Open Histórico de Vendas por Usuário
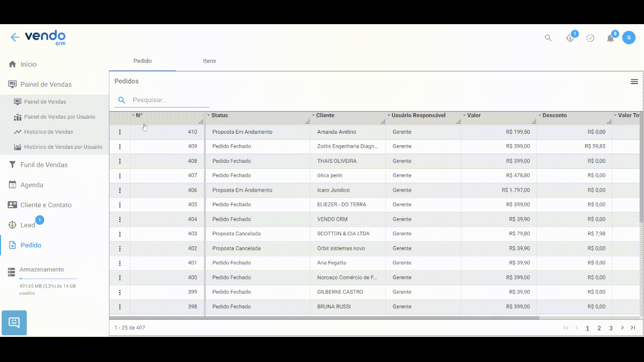The height and width of the screenshot is (362, 644). 63,147
